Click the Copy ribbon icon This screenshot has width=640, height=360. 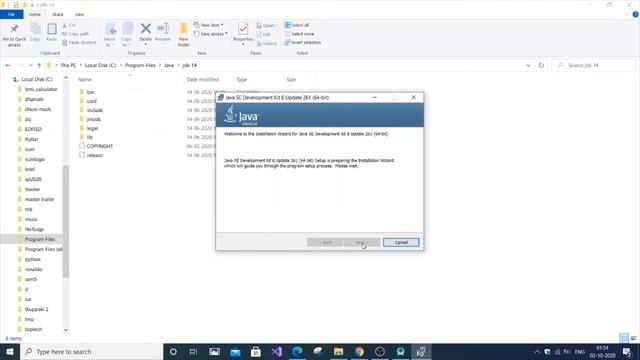click(35, 33)
